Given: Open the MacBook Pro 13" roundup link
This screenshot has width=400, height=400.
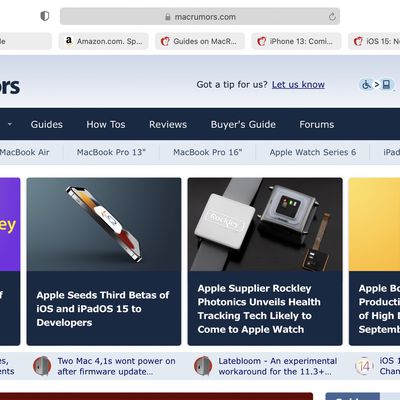Looking at the screenshot, I should tap(111, 152).
